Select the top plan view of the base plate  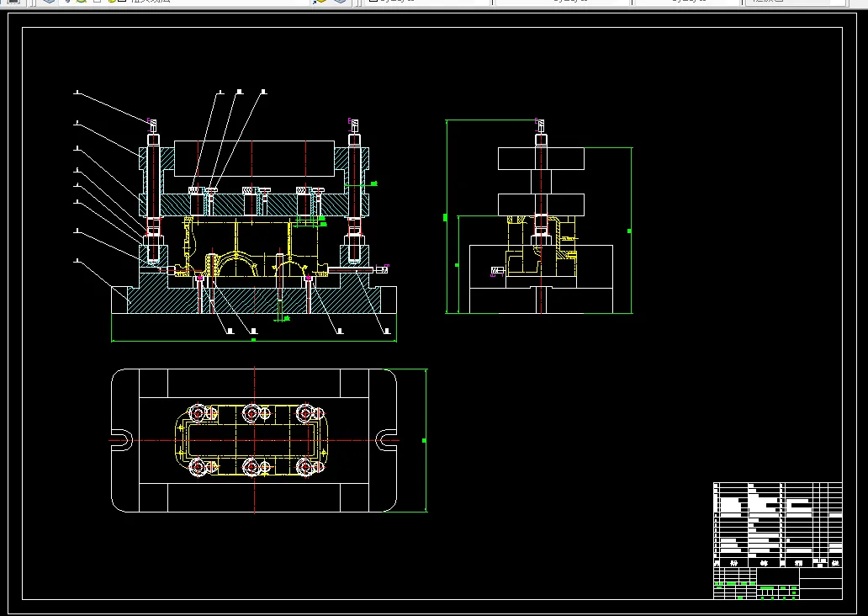[254, 440]
